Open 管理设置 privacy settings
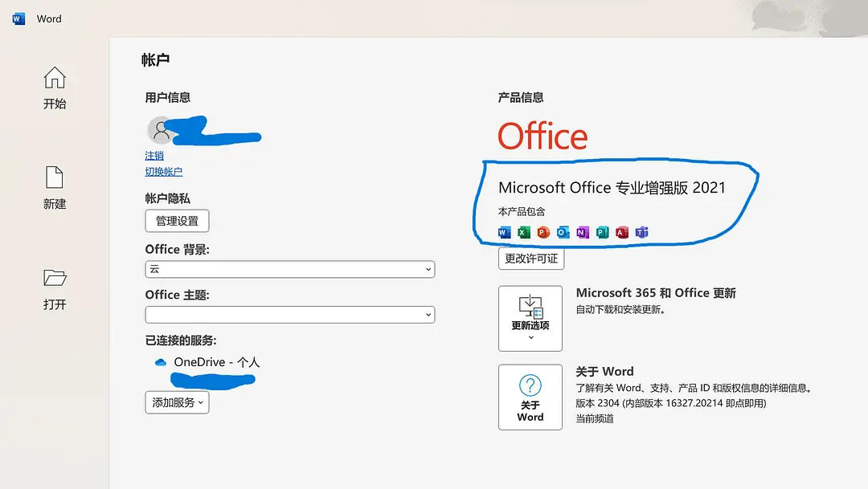Screen dimensions: 868x489 coord(177,222)
